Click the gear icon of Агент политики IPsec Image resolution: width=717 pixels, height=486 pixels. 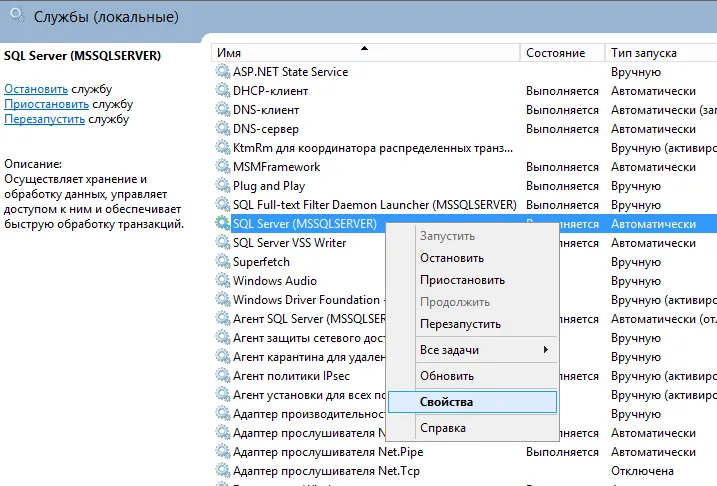click(x=223, y=375)
